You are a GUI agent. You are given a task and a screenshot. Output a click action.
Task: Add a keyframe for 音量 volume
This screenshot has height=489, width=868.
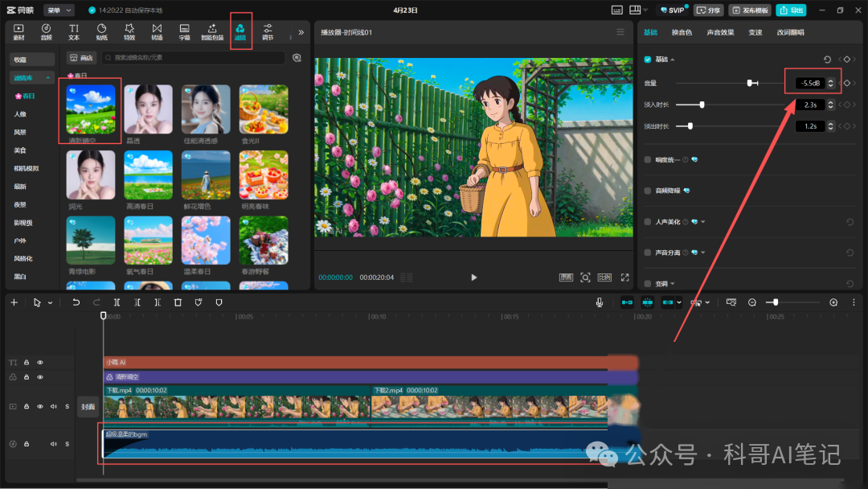coord(847,83)
